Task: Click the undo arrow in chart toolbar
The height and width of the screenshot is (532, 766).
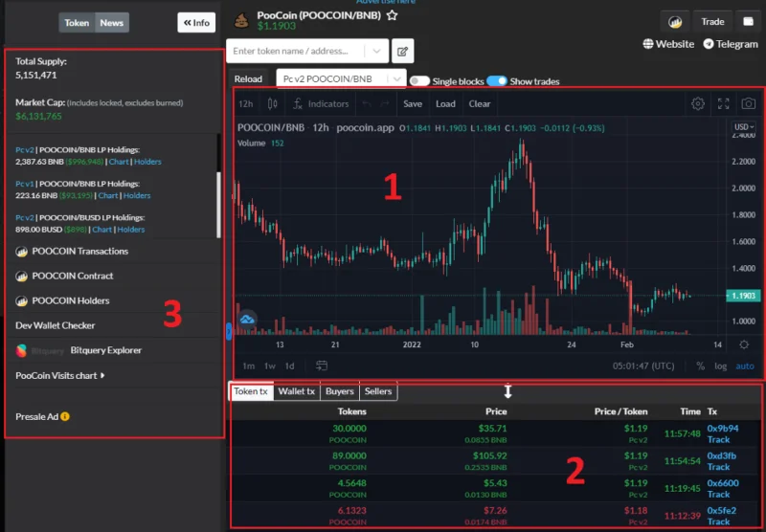Action: [367, 103]
